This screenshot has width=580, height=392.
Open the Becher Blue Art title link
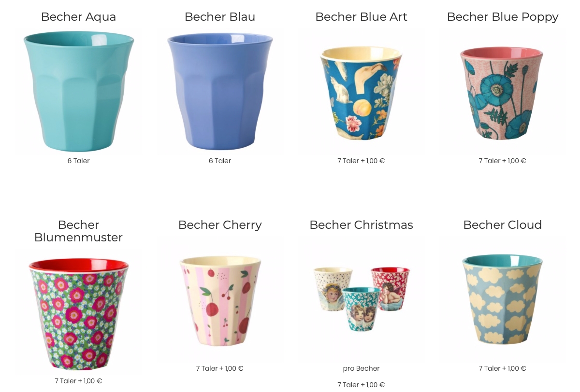pyautogui.click(x=361, y=17)
